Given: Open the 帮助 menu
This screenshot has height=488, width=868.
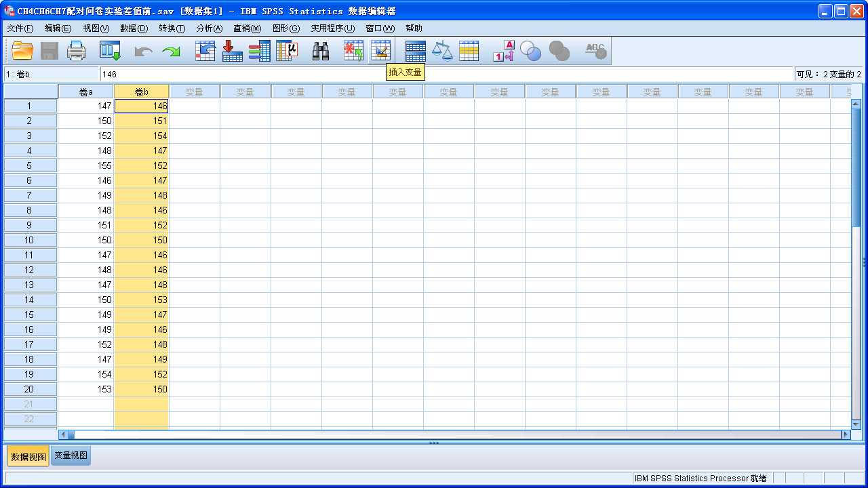Looking at the screenshot, I should (414, 28).
